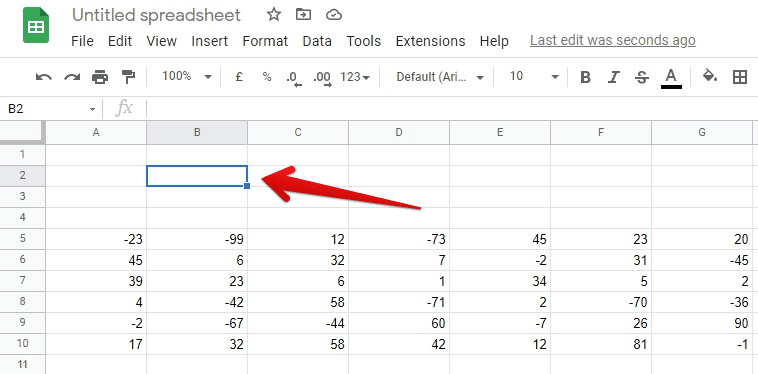Screen dimensions: 758x374
Task: Click the fill handle of cell B2
Action: (247, 186)
